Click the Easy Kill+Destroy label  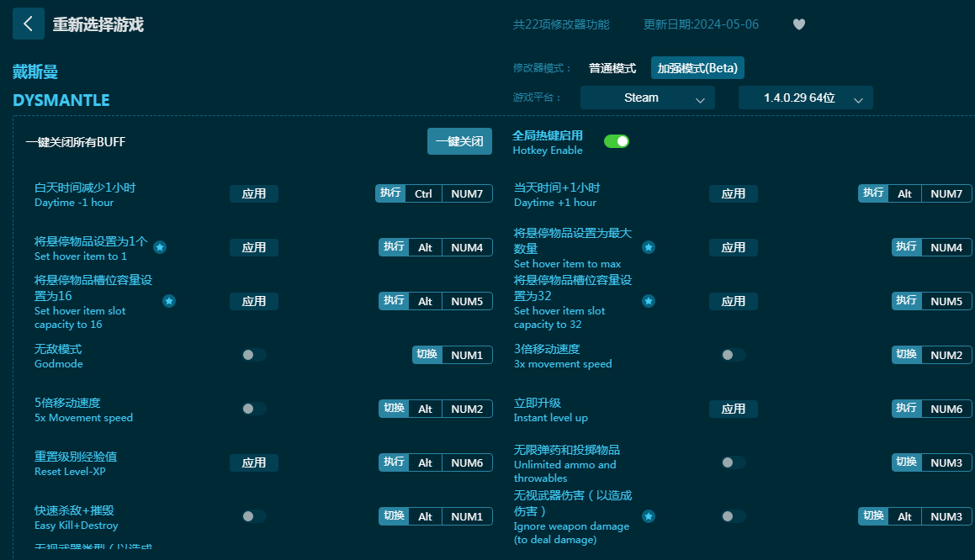pos(76,526)
